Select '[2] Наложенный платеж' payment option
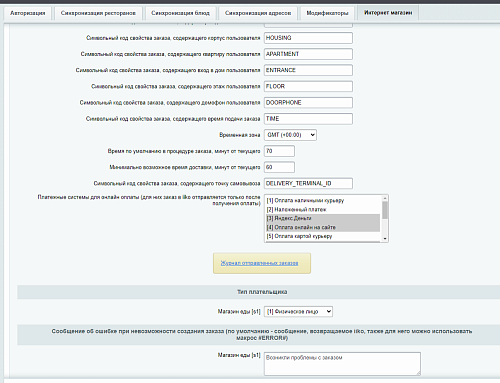Screen dimensions: 500x383 point(323,209)
